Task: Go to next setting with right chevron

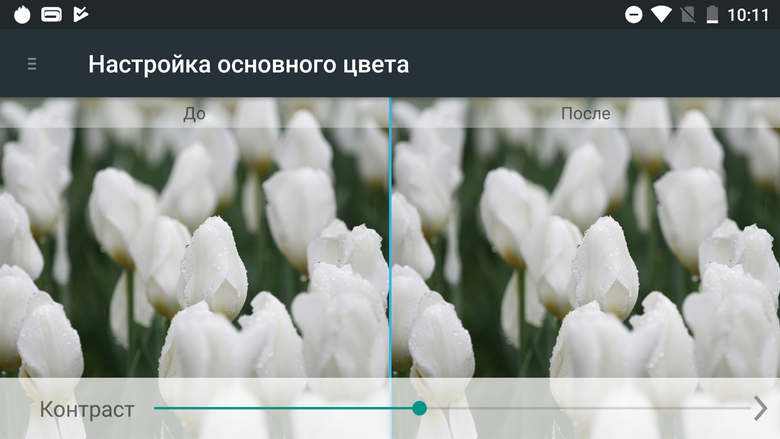Action: pyautogui.click(x=761, y=408)
